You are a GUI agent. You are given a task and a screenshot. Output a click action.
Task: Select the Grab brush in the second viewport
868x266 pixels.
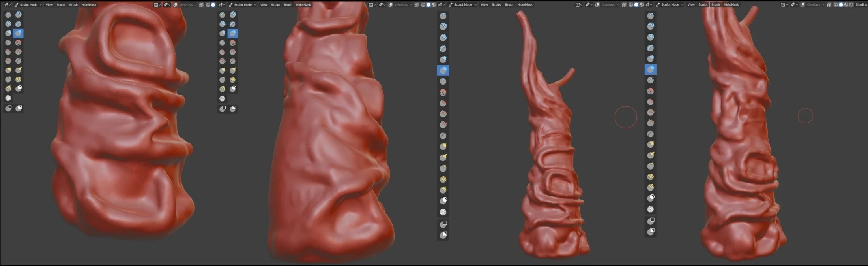pos(223,70)
